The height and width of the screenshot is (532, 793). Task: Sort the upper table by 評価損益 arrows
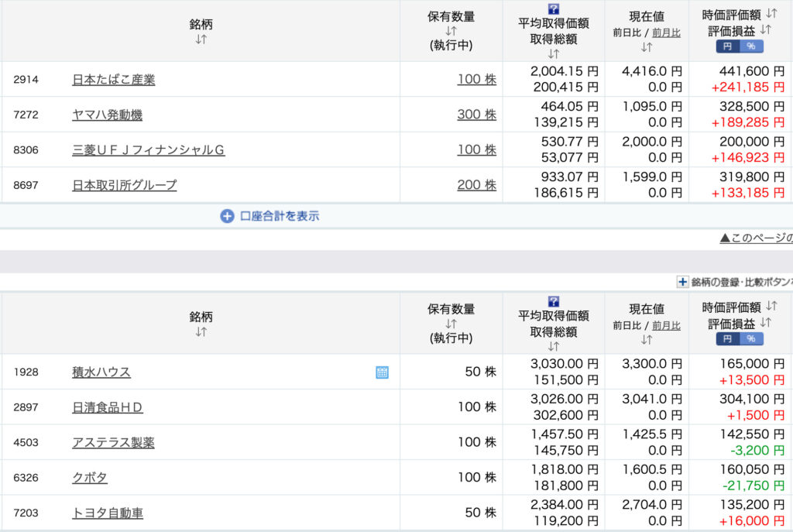coord(766,30)
